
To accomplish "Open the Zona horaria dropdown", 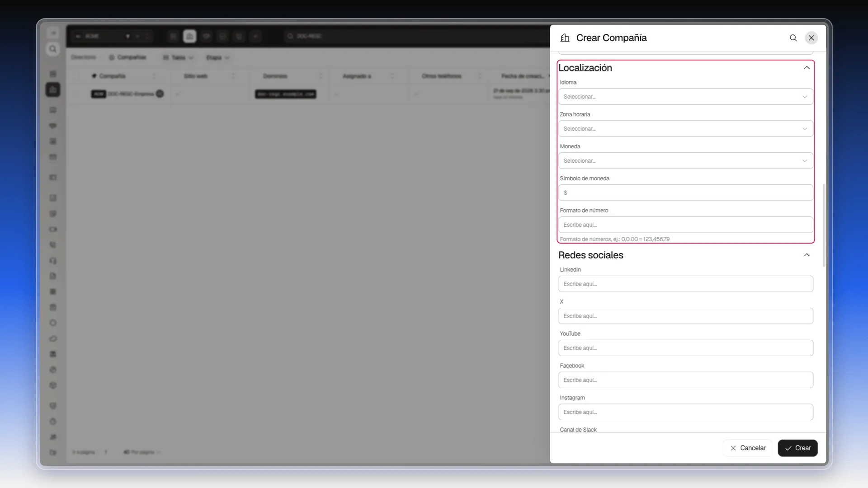I will [x=685, y=129].
